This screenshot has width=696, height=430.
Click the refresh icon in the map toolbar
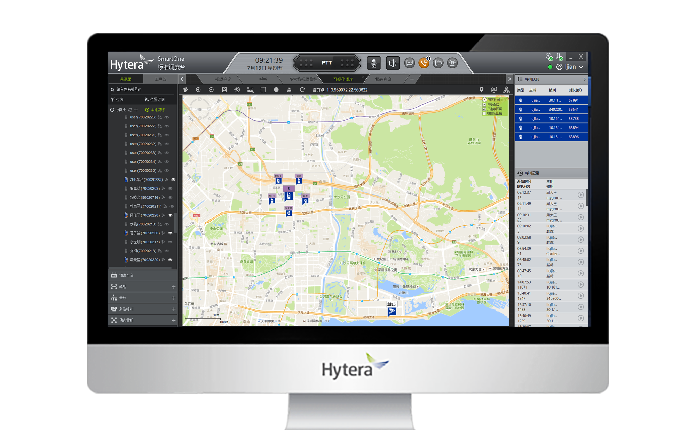pyautogui.click(x=302, y=90)
